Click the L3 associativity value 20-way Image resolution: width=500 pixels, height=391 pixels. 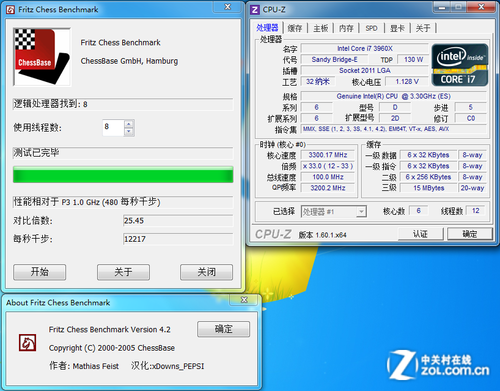(x=472, y=188)
